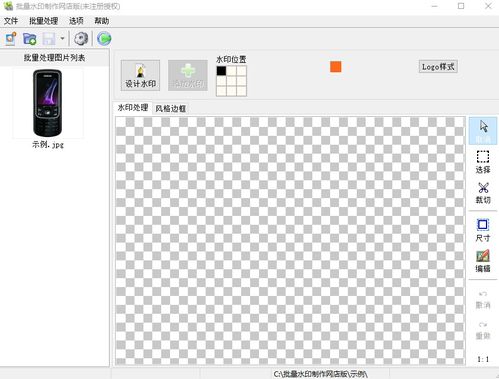The height and width of the screenshot is (379, 499).
Task: Expand the save dropdown arrow
Action: click(62, 39)
